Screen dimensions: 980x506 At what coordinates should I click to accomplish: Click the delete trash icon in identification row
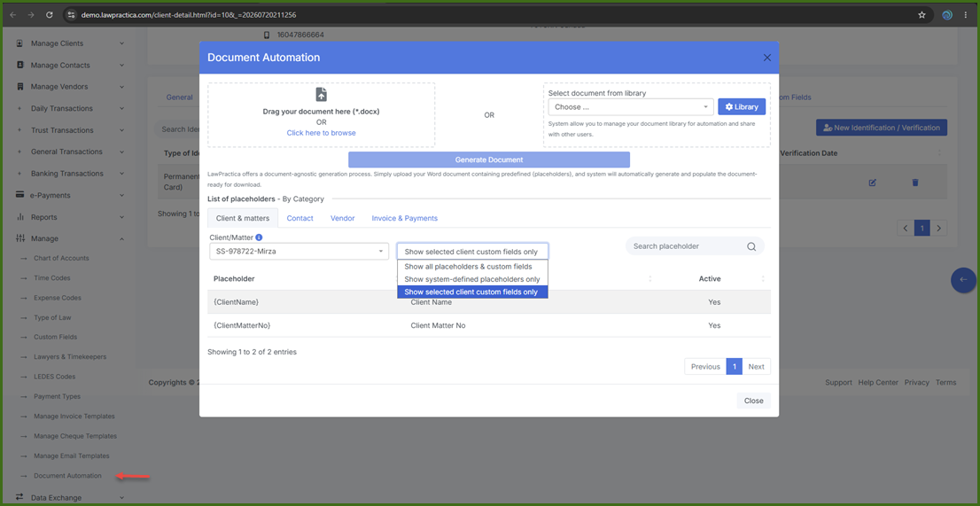click(x=915, y=183)
